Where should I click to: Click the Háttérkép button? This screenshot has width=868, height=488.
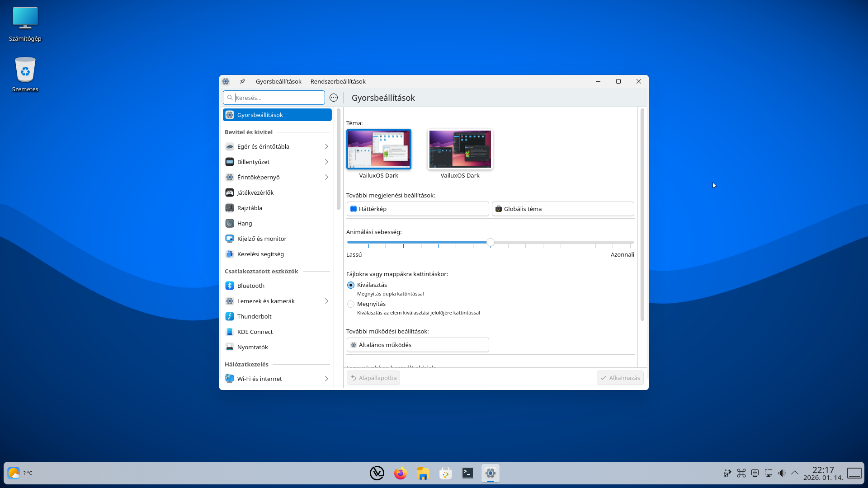pos(417,209)
